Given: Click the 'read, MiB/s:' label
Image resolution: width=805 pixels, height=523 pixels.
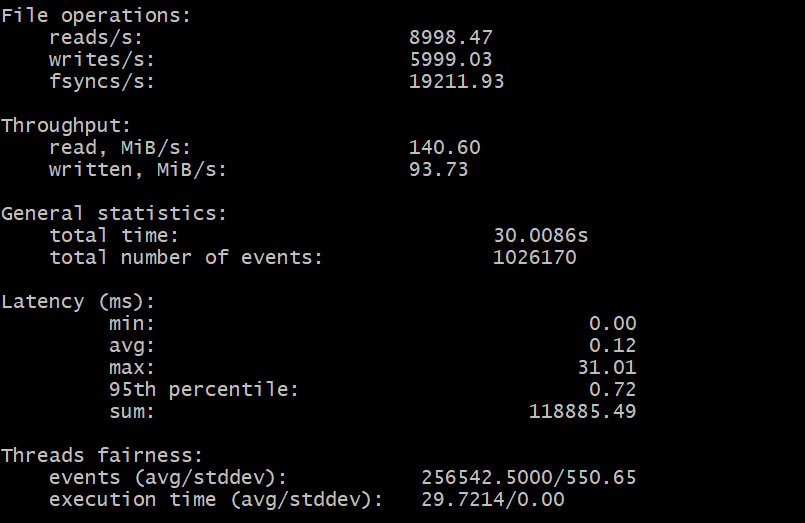Looking at the screenshot, I should pos(120,148).
